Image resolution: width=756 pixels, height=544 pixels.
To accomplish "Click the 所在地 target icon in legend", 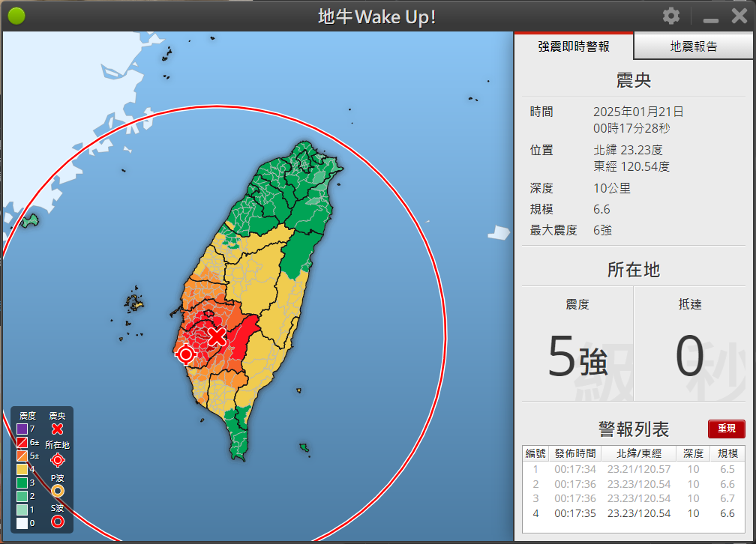I will (x=57, y=460).
